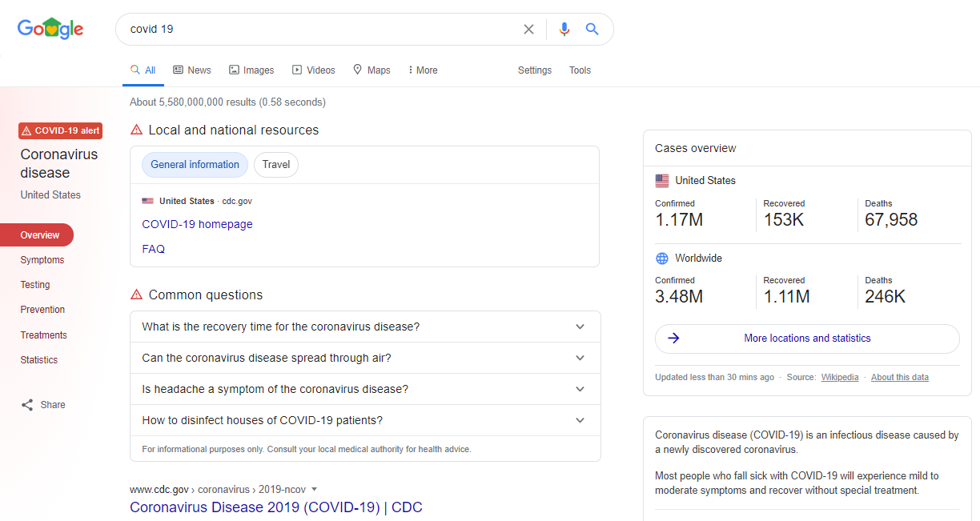
Task: Select the General information chip
Action: 195,165
